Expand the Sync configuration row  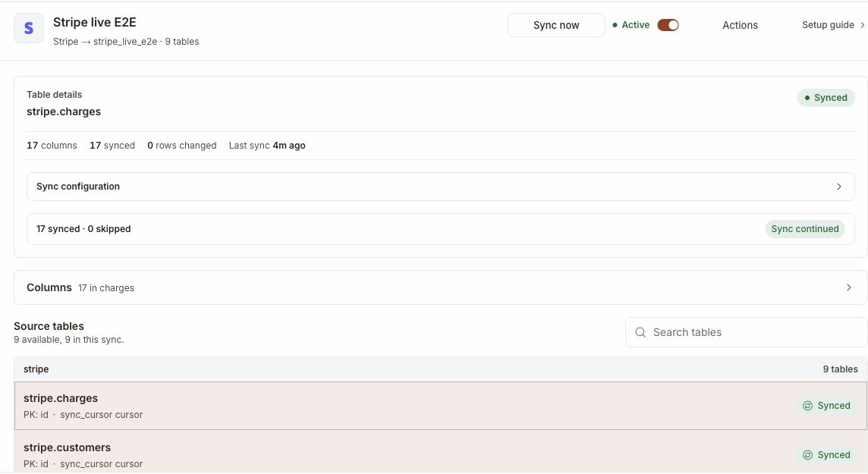[x=441, y=187]
